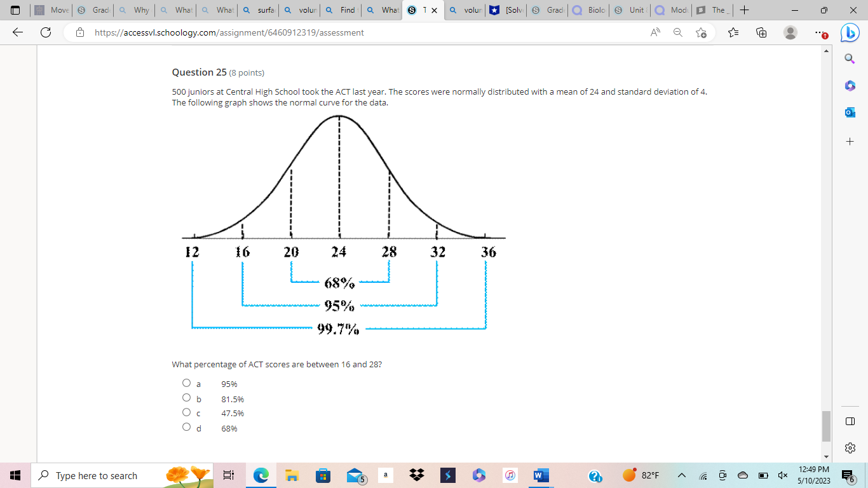Switch to the "Find" tab
The width and height of the screenshot is (868, 488).
pyautogui.click(x=341, y=10)
